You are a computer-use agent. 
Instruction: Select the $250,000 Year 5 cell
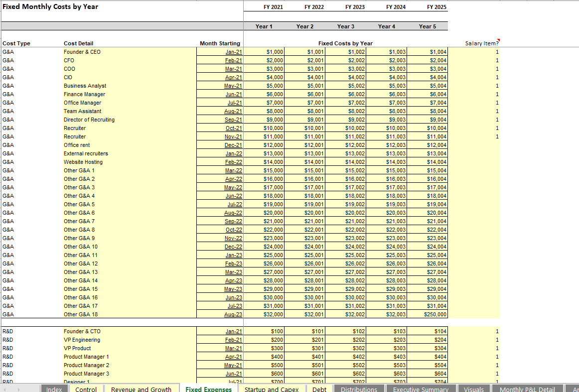tap(427, 314)
